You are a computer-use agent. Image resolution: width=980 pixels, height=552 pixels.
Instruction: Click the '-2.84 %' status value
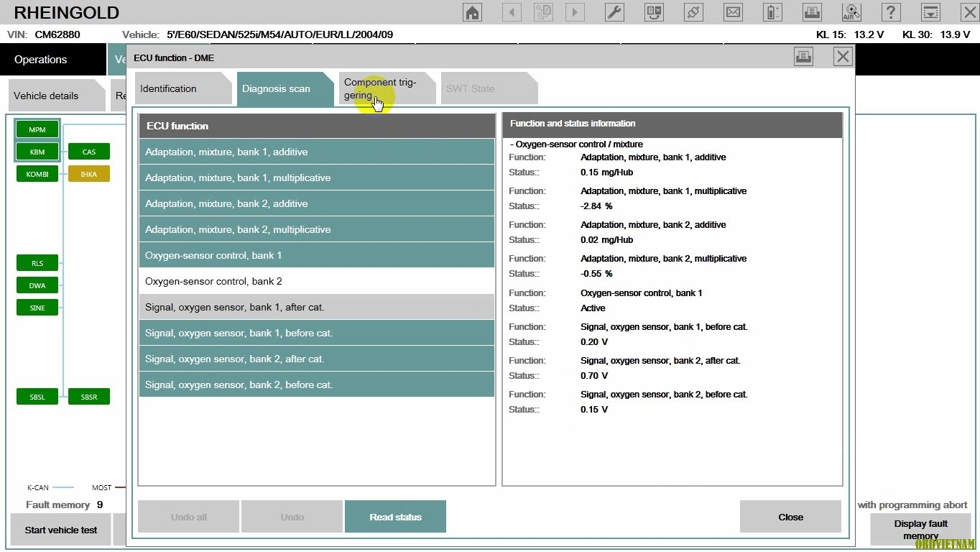pyautogui.click(x=596, y=206)
